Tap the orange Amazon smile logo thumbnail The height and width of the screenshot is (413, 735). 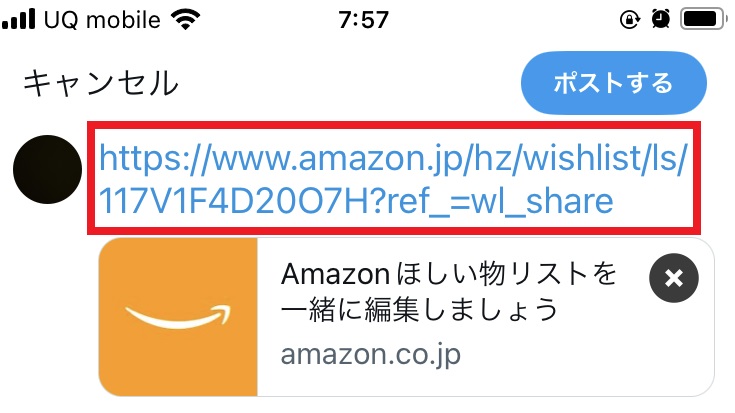point(178,317)
